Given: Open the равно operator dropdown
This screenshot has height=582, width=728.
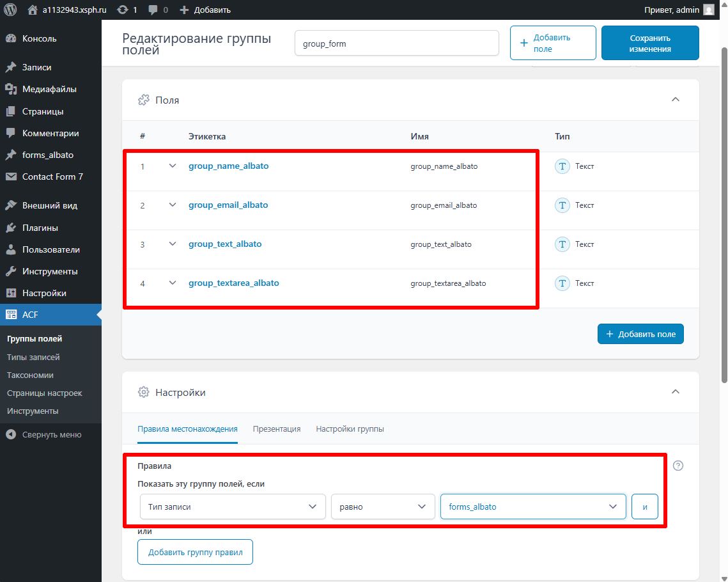Looking at the screenshot, I should pos(382,507).
